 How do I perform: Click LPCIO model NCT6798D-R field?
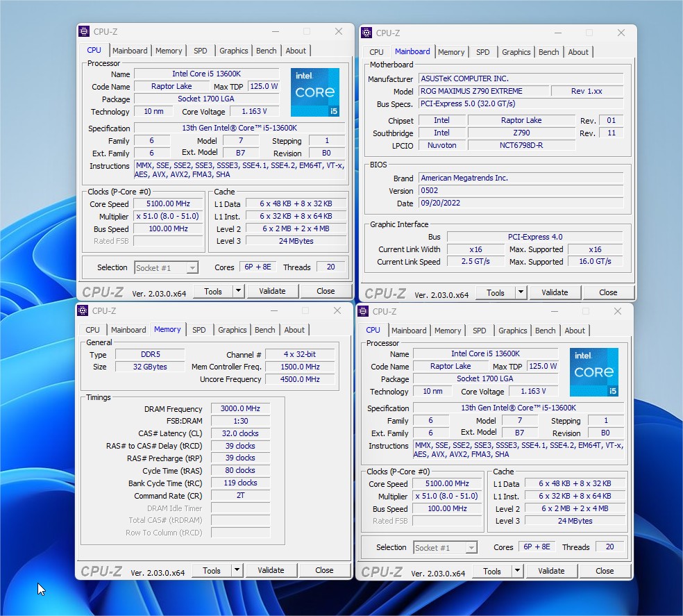521,145
